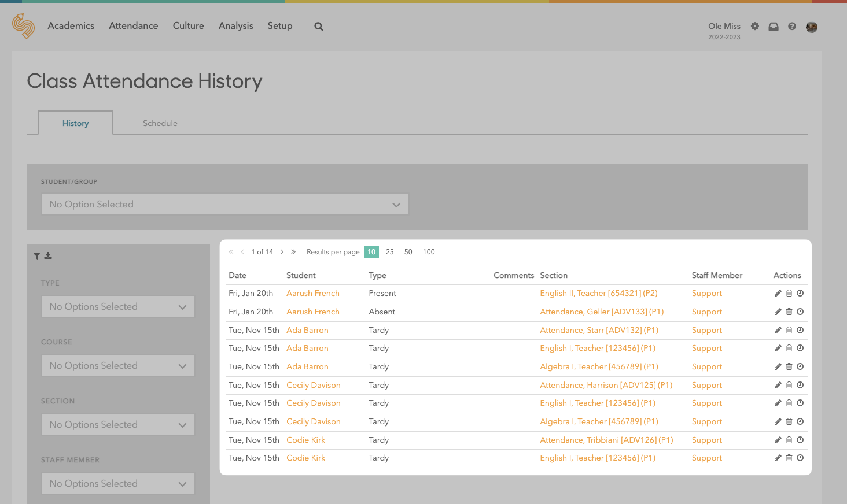Open the help question mark icon

coord(792,26)
